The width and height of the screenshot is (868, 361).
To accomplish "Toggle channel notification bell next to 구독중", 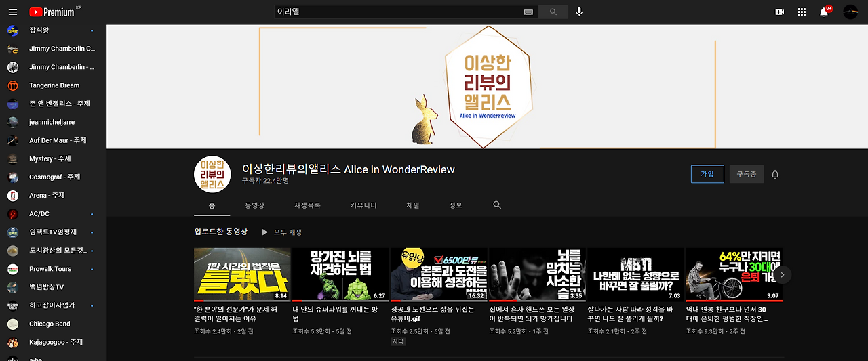I will coord(775,174).
